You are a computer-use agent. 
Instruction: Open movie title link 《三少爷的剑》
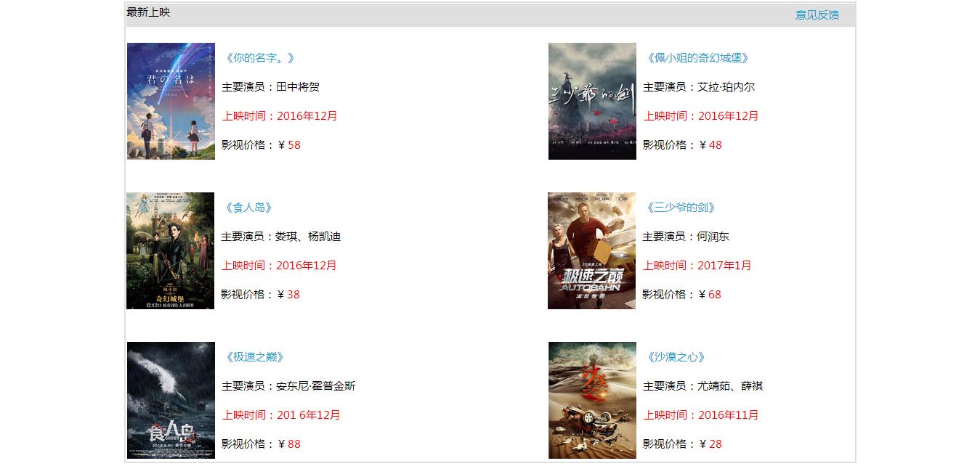coord(679,208)
